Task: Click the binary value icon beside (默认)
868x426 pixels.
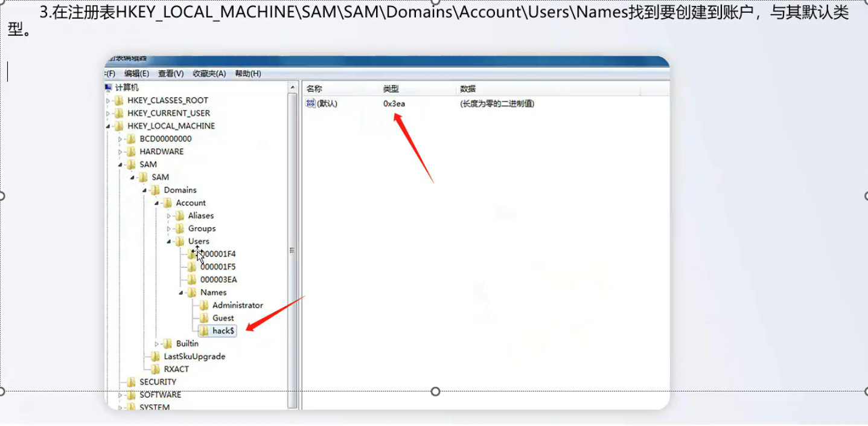Action: pyautogui.click(x=311, y=103)
